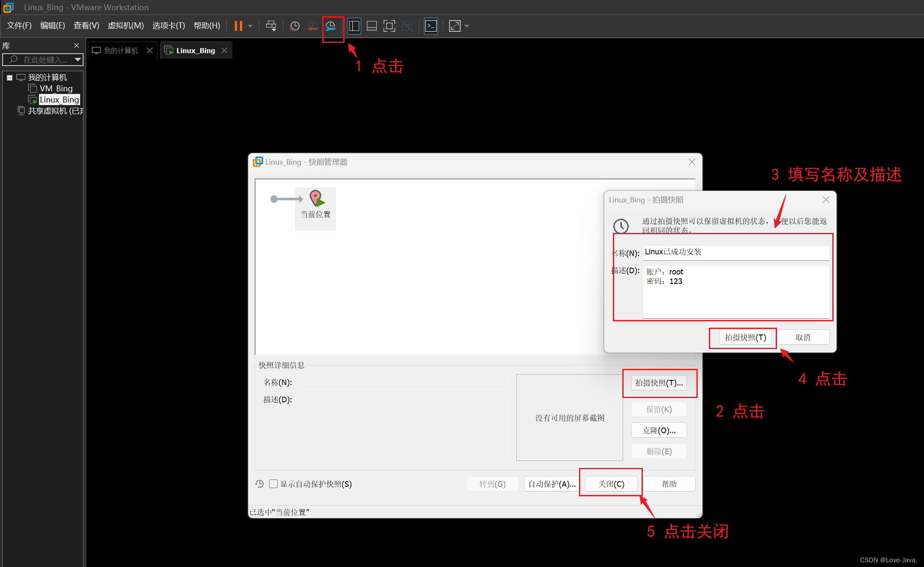Open the pause button dropdown arrow
Screen dimensions: 924x567
(250, 26)
